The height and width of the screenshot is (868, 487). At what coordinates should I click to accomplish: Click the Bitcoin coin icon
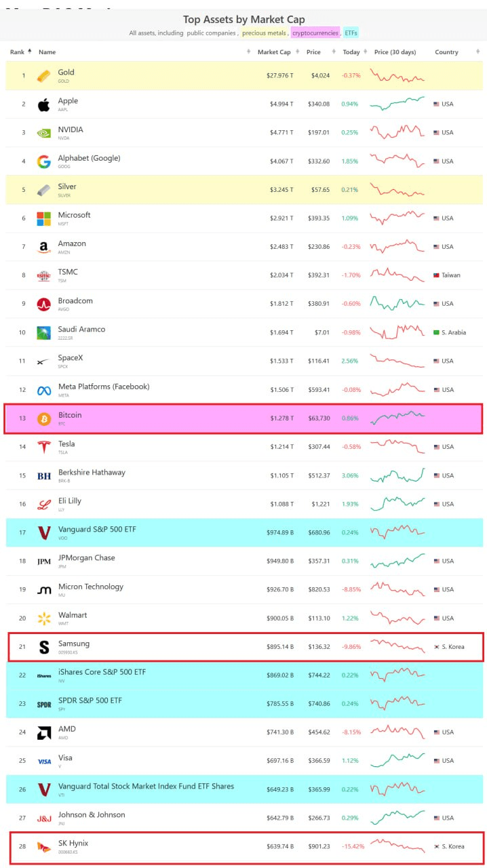point(44,418)
